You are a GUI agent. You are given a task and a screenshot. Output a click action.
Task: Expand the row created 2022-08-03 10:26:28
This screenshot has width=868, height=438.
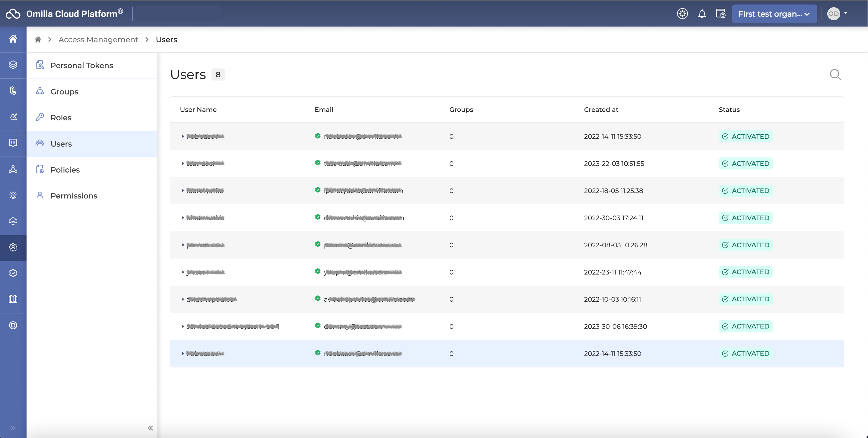[183, 245]
